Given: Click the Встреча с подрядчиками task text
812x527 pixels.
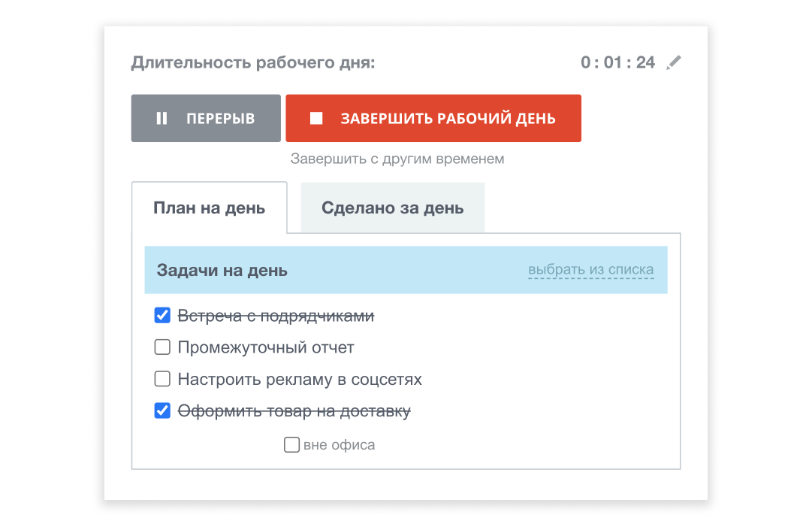Looking at the screenshot, I should point(276,317).
